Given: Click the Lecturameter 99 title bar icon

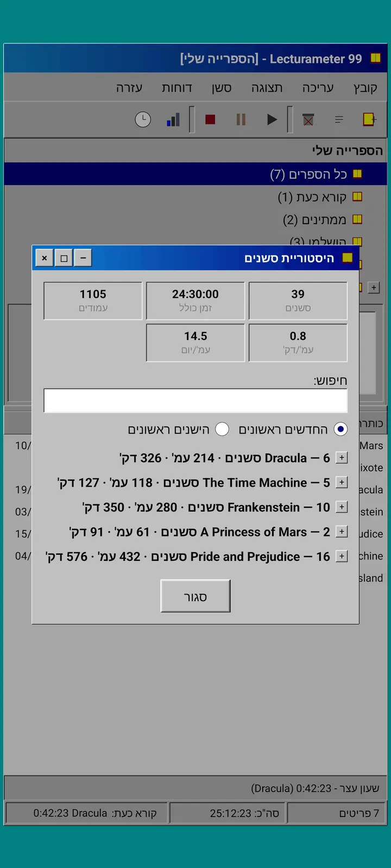Looking at the screenshot, I should (375, 58).
